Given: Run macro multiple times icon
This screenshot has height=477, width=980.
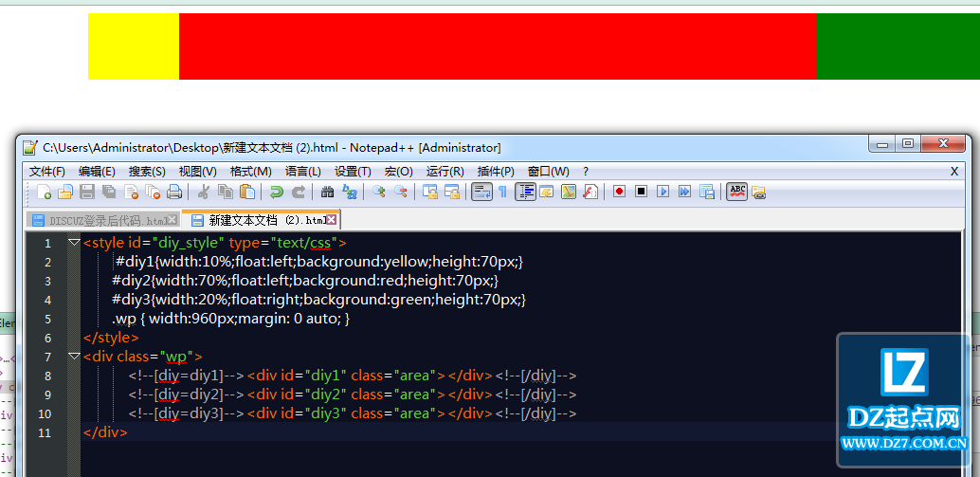Looking at the screenshot, I should 685,192.
